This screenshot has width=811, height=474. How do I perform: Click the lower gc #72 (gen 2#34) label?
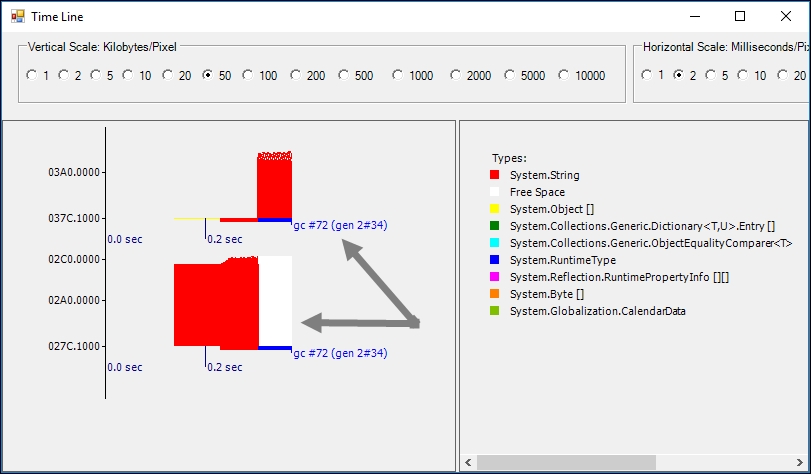coord(340,353)
